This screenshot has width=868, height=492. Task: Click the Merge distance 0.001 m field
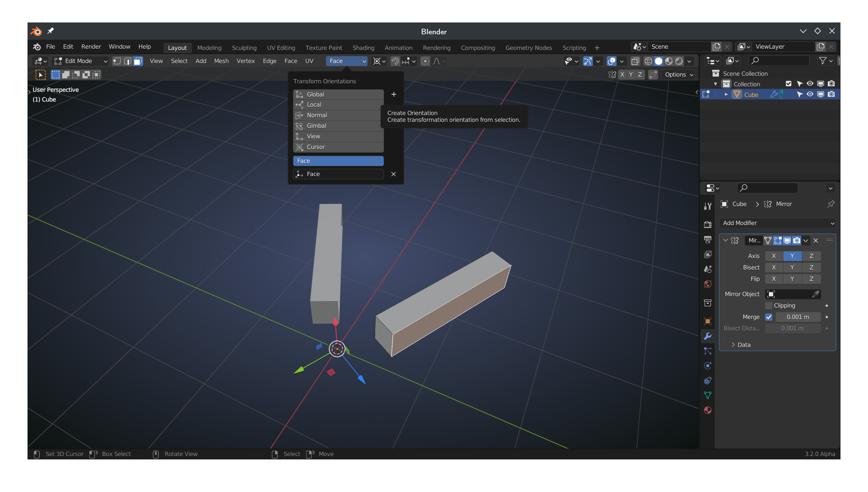click(798, 317)
